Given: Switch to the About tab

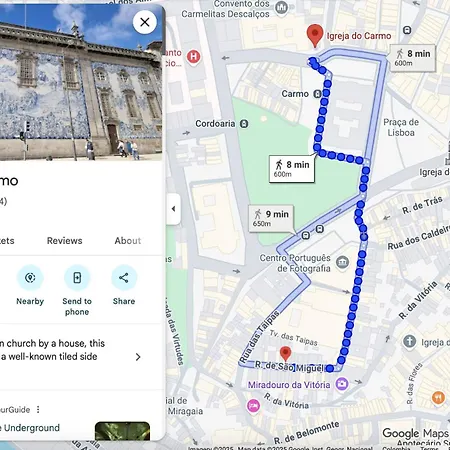Looking at the screenshot, I should [128, 241].
